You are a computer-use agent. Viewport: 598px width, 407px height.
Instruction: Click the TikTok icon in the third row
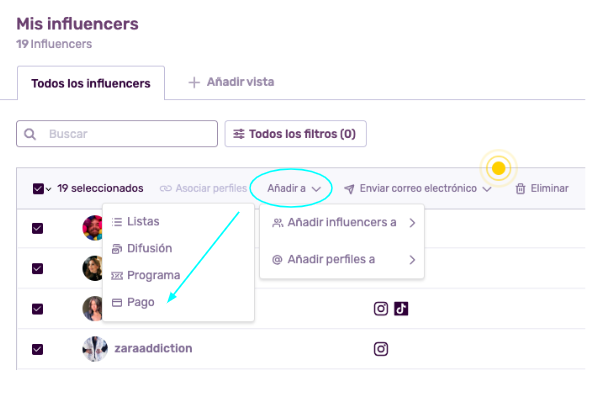pos(401,309)
